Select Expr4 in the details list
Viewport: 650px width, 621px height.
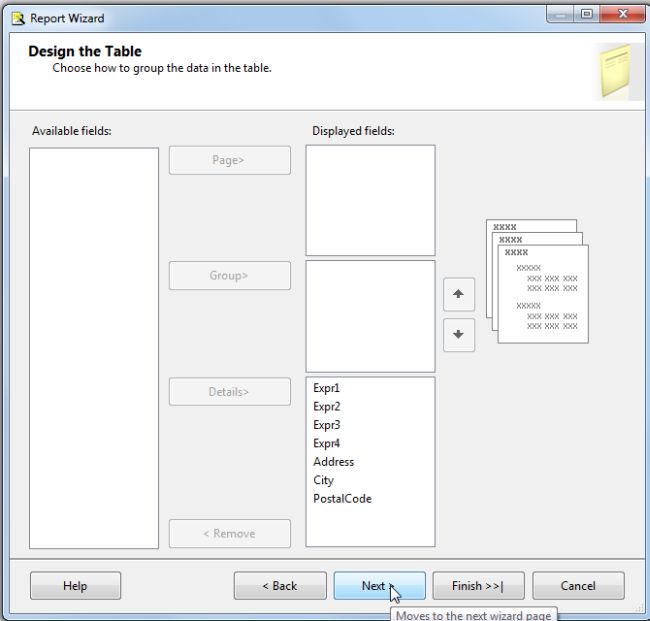point(327,444)
